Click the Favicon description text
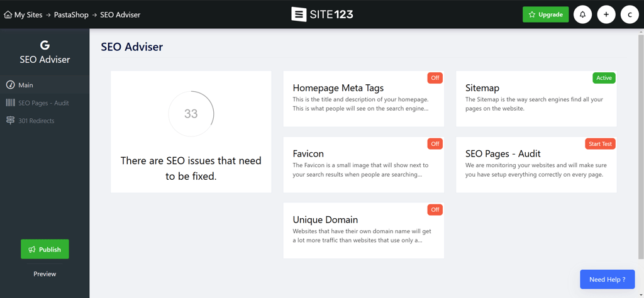This screenshot has height=298, width=644. click(360, 170)
